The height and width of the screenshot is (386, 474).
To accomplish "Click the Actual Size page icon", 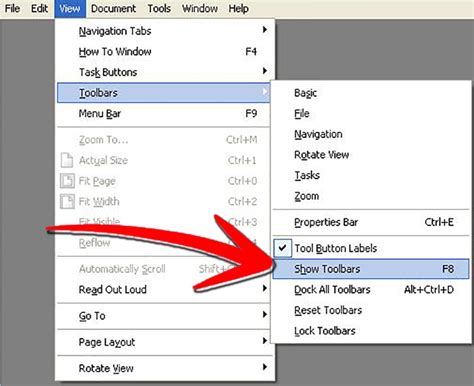I will (x=67, y=160).
